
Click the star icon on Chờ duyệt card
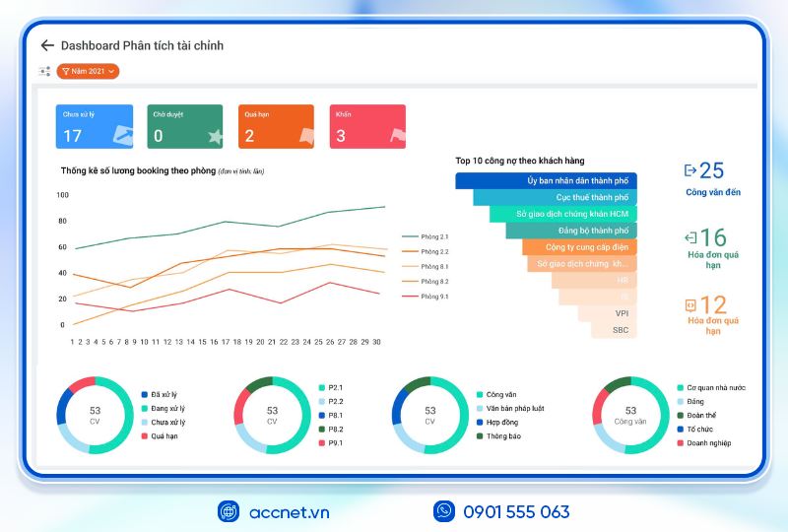[215, 136]
